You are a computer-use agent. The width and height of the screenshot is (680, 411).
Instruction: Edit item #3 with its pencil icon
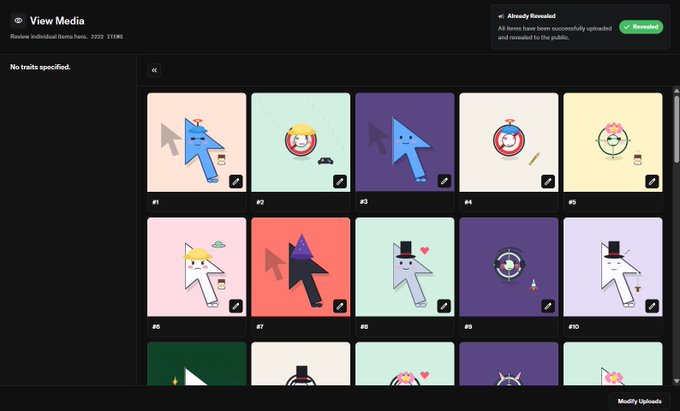[444, 181]
